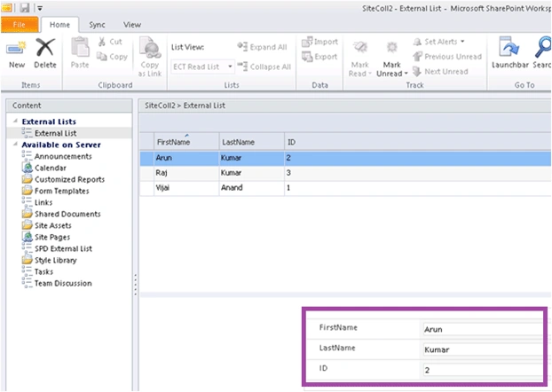This screenshot has height=392, width=552.
Task: Sort by the FirstName column header
Action: pos(186,142)
